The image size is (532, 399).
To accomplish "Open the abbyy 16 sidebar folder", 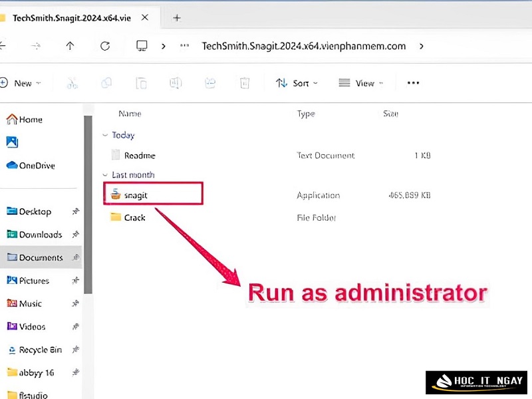I will click(x=31, y=373).
